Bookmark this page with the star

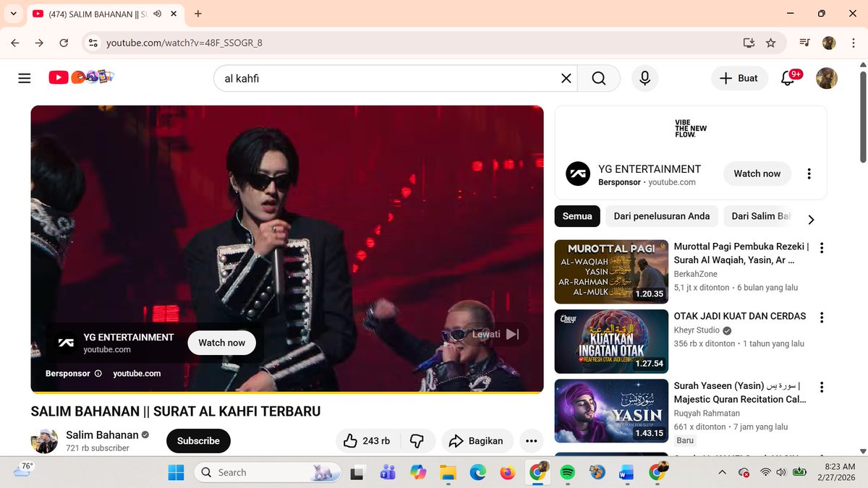pyautogui.click(x=770, y=43)
